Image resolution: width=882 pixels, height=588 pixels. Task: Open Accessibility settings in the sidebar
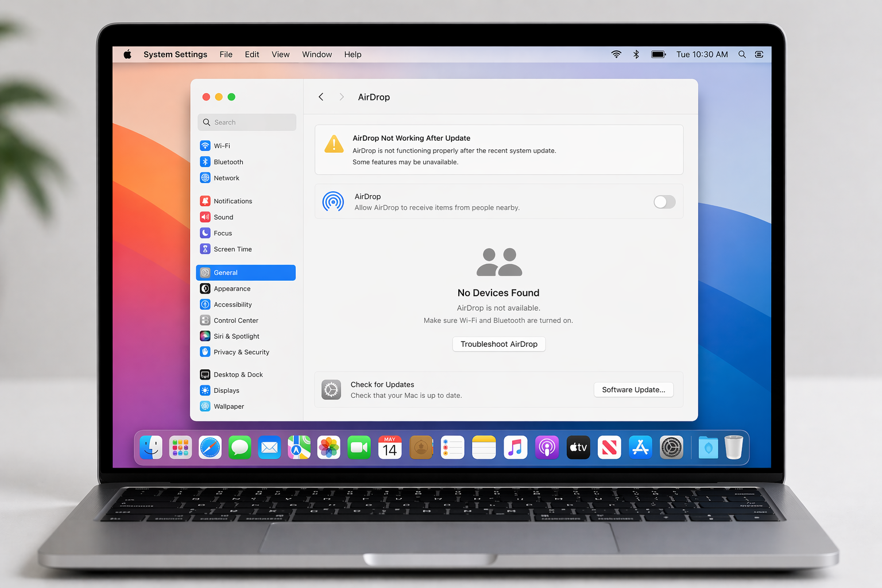246,304
